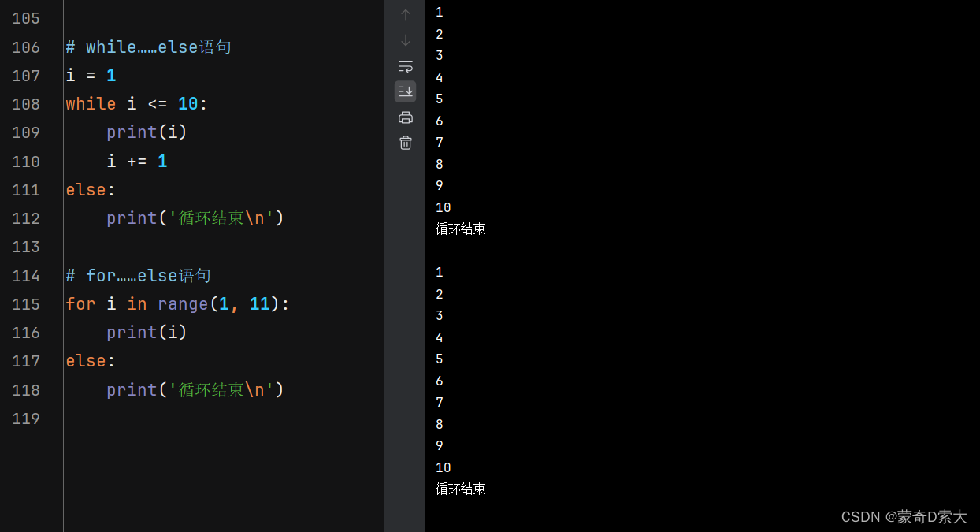980x532 pixels.
Task: Click gutter line number 115
Action: 26,304
